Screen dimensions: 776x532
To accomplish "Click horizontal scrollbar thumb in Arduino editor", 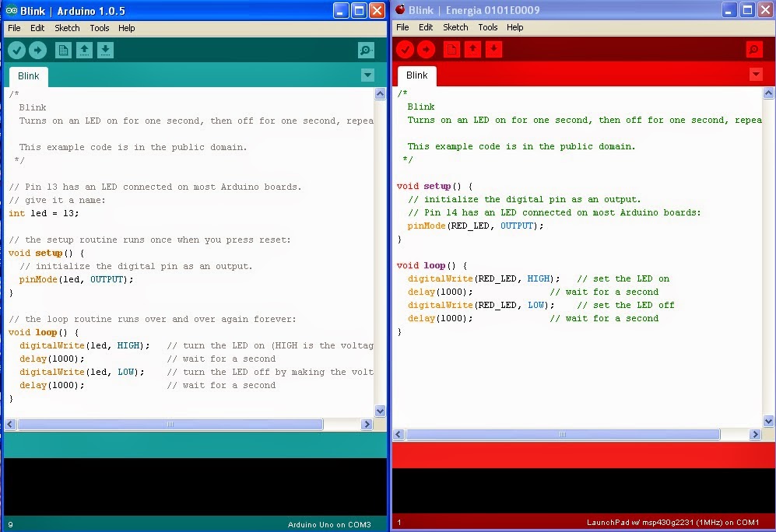I will (170, 424).
